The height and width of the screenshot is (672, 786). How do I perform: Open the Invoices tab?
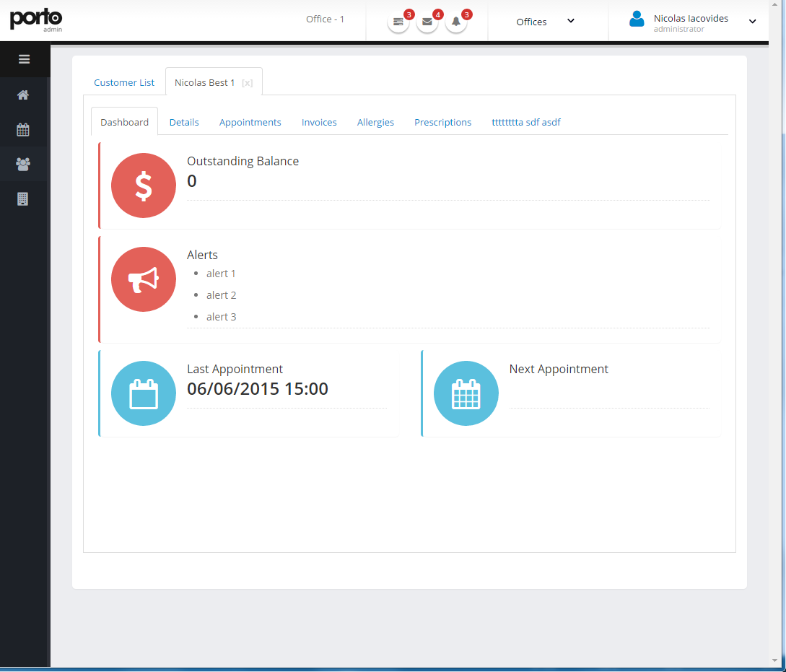pyautogui.click(x=319, y=122)
